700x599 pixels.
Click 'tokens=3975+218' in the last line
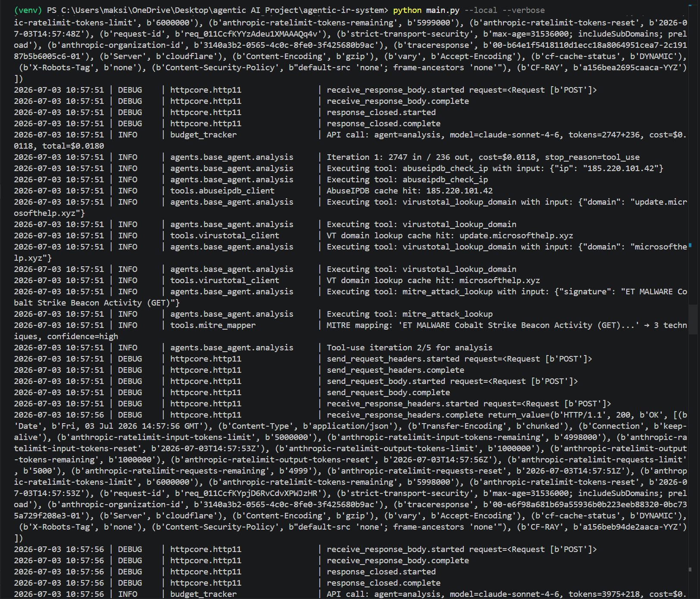click(x=604, y=594)
